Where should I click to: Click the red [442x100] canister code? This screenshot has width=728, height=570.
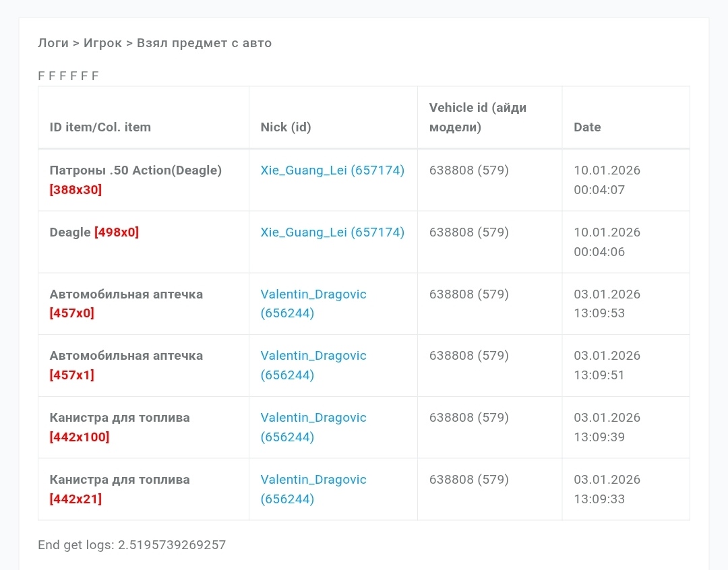tap(80, 437)
